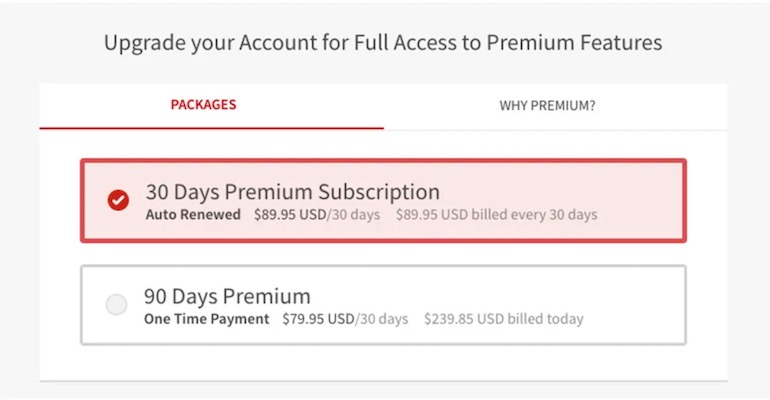This screenshot has width=770, height=400.
Task: Click the Auto Renewed label
Action: pyautogui.click(x=193, y=214)
